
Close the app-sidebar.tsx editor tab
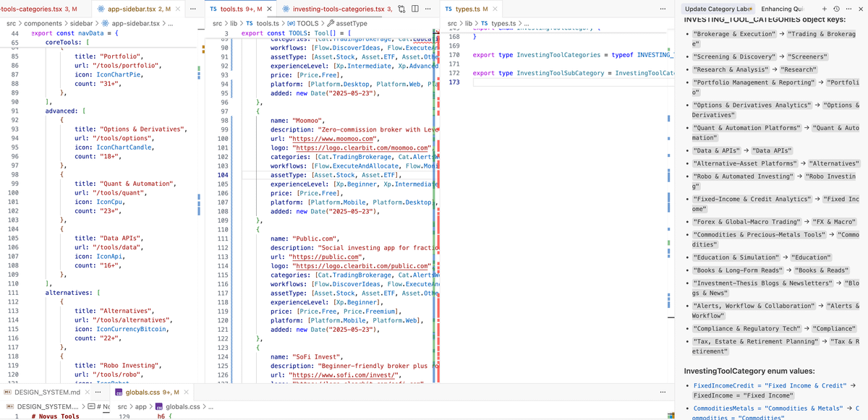[179, 9]
